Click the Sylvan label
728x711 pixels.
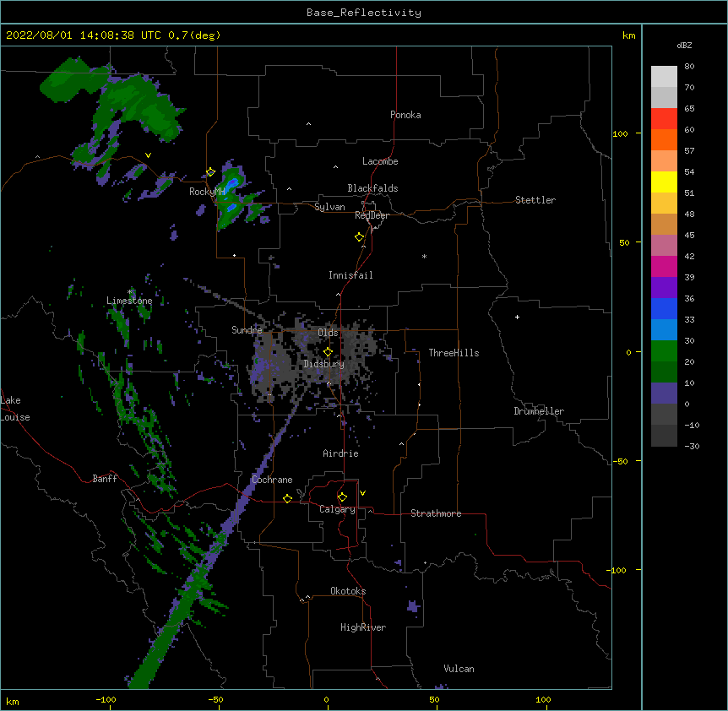[329, 207]
